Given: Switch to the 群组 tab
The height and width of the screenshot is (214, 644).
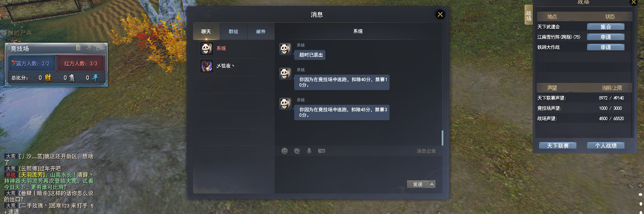Looking at the screenshot, I should click(234, 32).
